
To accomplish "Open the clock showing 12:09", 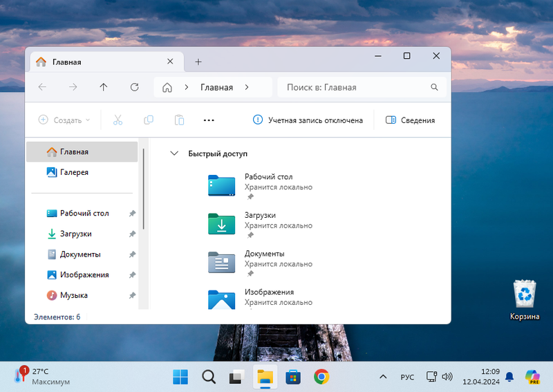I will coord(481,377).
